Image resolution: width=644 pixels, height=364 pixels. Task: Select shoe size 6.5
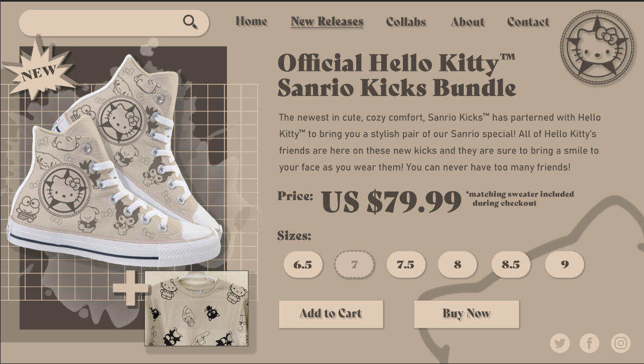[x=303, y=265]
